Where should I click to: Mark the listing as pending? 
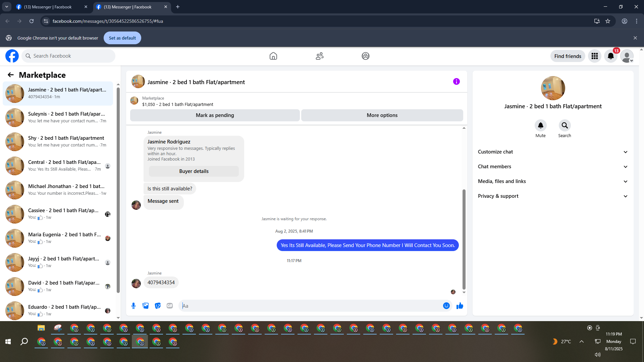[215, 115]
